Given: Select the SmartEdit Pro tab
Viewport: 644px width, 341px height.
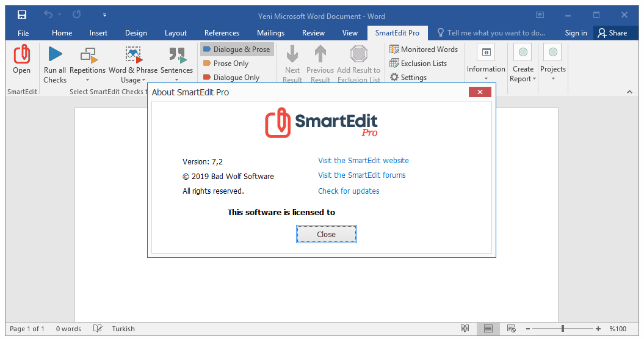Looking at the screenshot, I should pyautogui.click(x=397, y=33).
